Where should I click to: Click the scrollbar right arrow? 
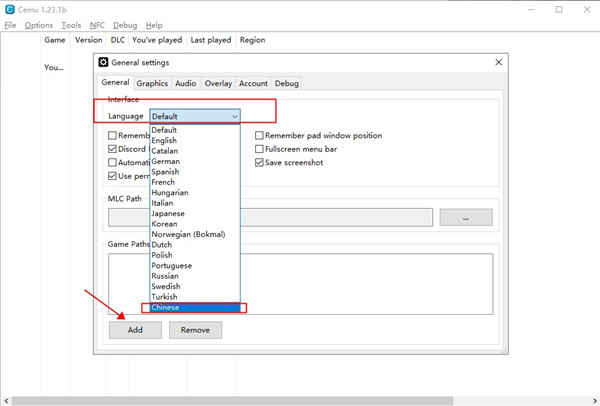(595, 401)
